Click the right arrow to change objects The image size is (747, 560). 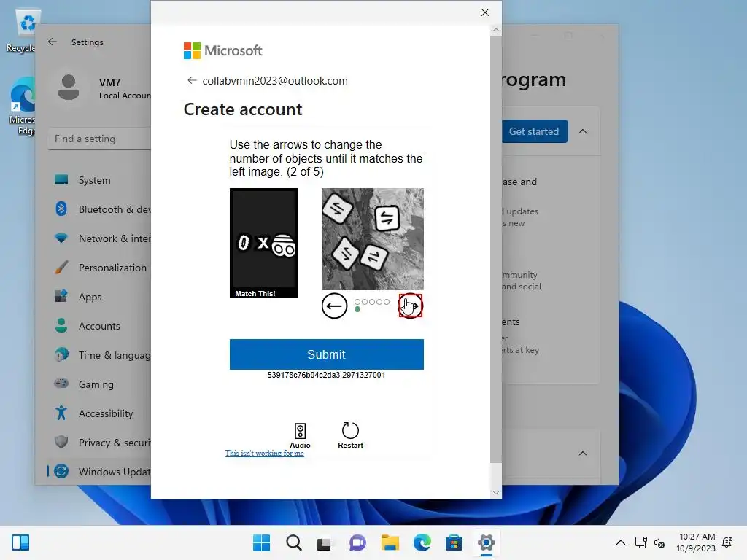coord(410,306)
